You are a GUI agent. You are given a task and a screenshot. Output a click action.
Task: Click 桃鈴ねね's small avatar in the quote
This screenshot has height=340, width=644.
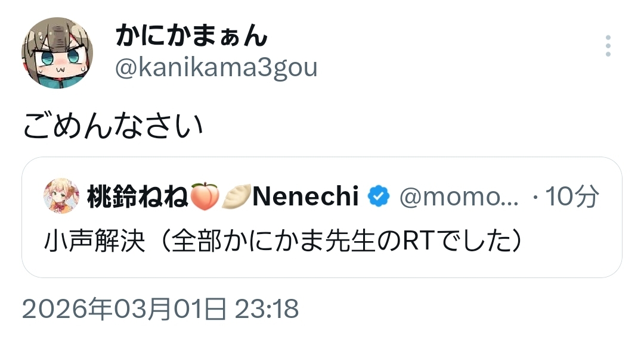click(x=61, y=196)
